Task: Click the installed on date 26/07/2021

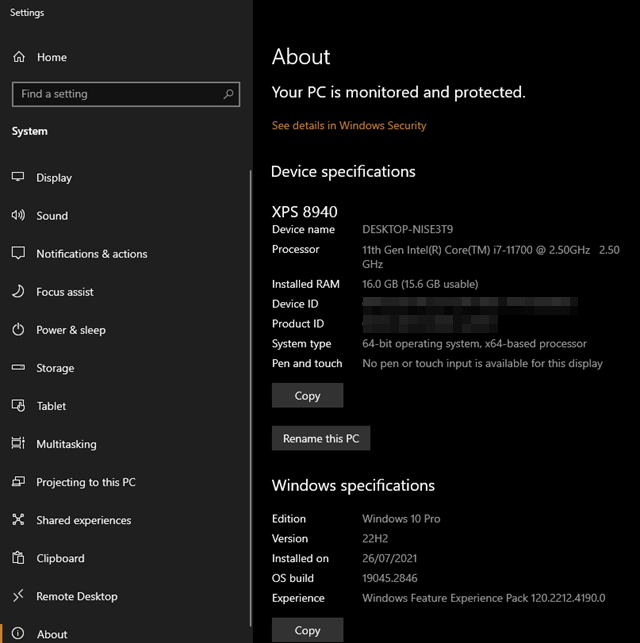Action: point(389,558)
